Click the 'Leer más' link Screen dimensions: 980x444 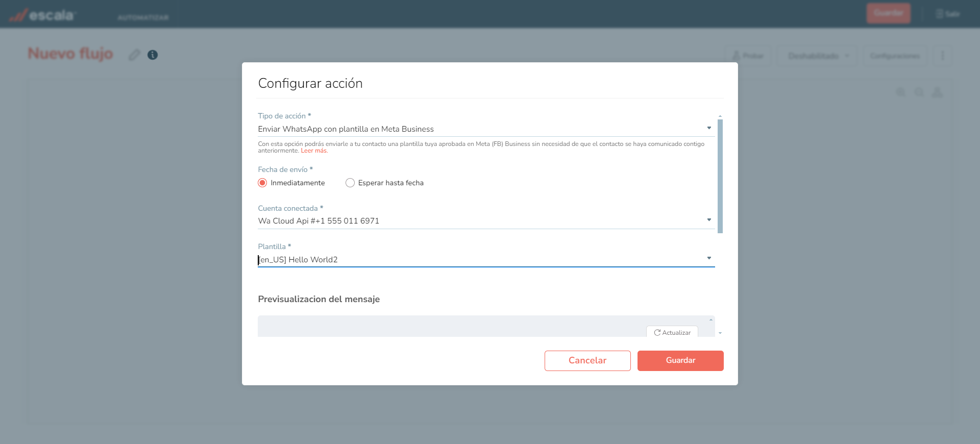point(314,151)
